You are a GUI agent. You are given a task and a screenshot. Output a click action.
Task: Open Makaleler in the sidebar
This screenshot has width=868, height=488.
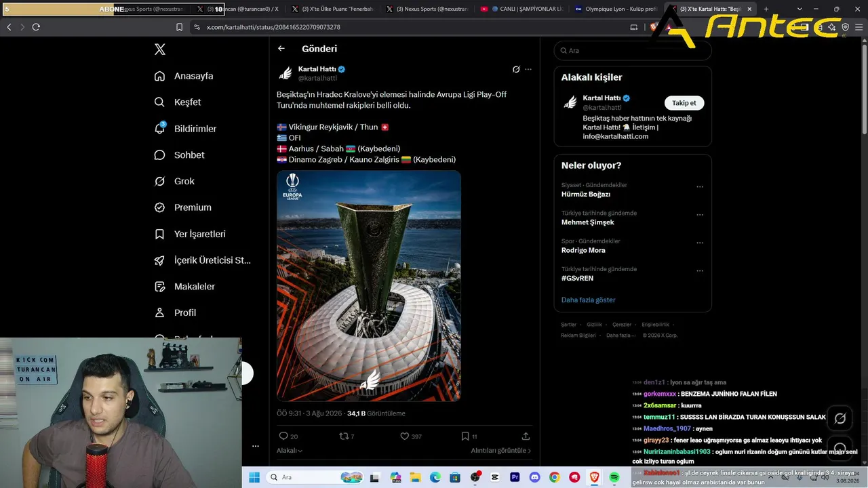tap(184, 287)
